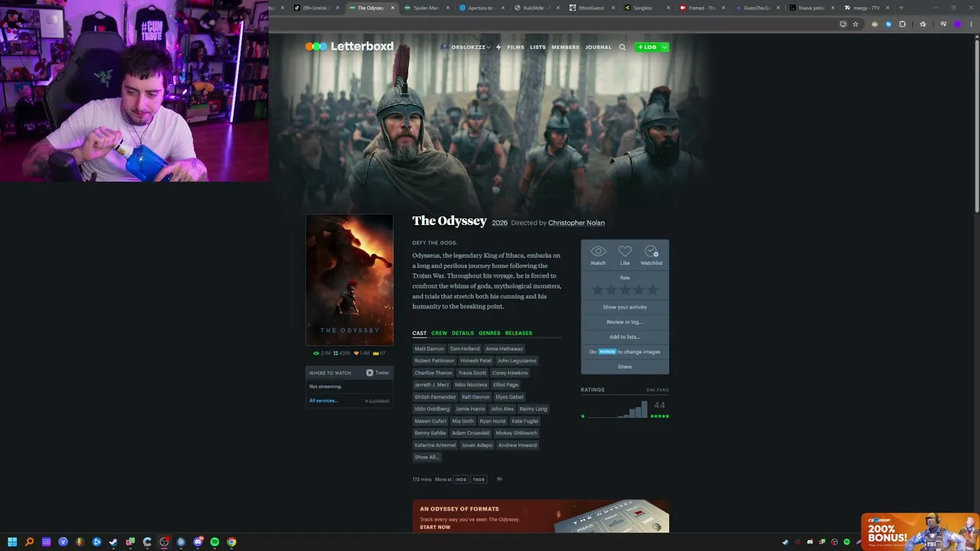This screenshot has width=980, height=551.
Task: Set a star rating for the film
Action: coord(625,290)
